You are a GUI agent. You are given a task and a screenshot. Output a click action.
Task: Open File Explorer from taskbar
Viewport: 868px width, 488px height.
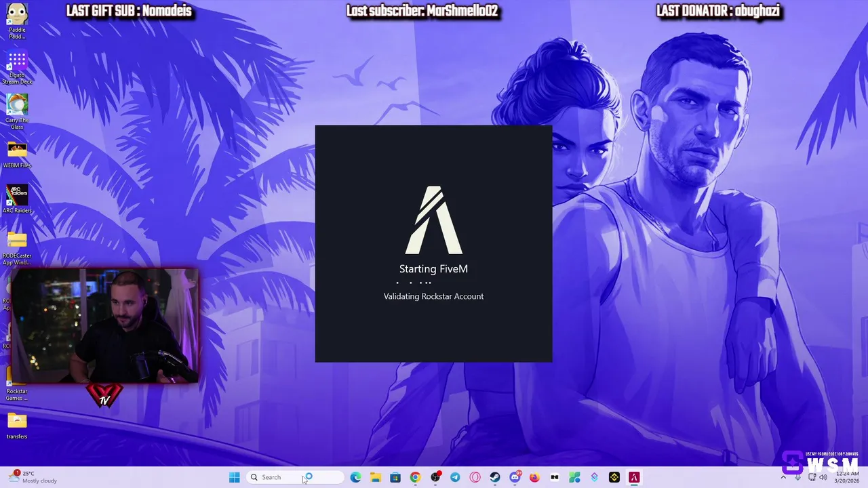[x=375, y=477]
